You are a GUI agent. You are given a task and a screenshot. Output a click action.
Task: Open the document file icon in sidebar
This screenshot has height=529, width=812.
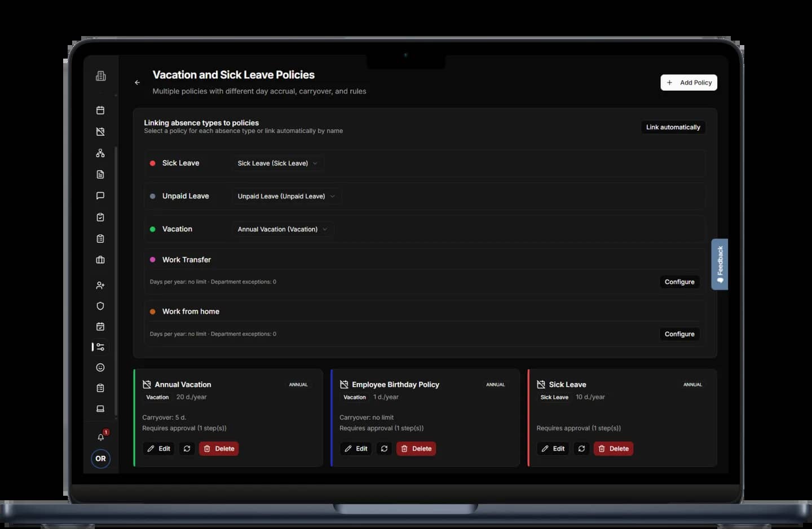[x=100, y=175]
